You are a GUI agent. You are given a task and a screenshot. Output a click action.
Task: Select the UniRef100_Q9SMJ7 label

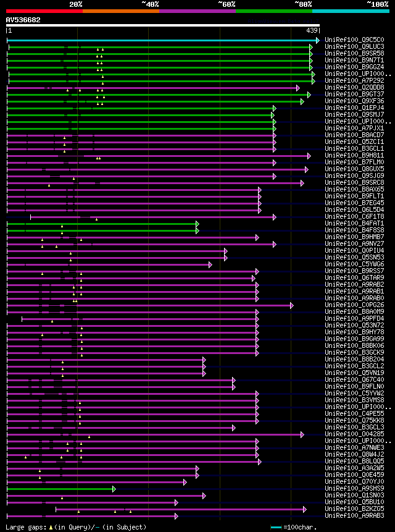coord(354,115)
